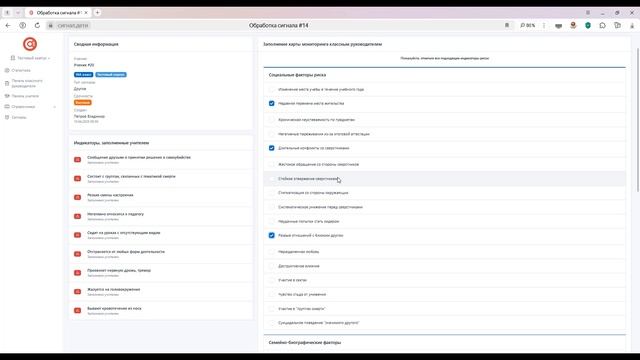Viewport: 640px width, 360px height.
Task: Click red icon beside 'Бывают кровотечения из носа'
Action: tap(78, 310)
